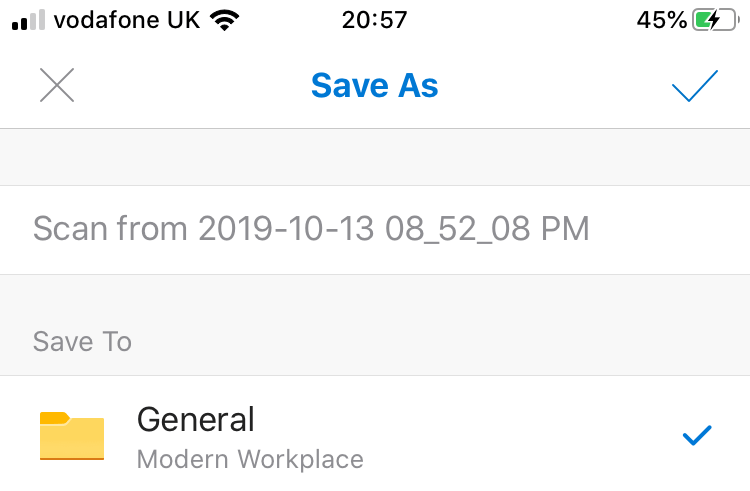Toggle the blue checkmark beside General

[x=695, y=435]
